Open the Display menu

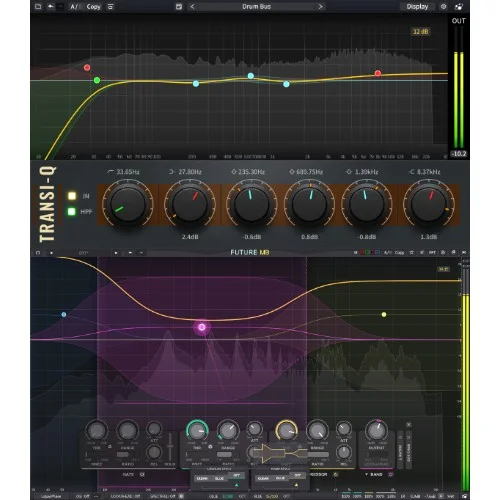(417, 6)
